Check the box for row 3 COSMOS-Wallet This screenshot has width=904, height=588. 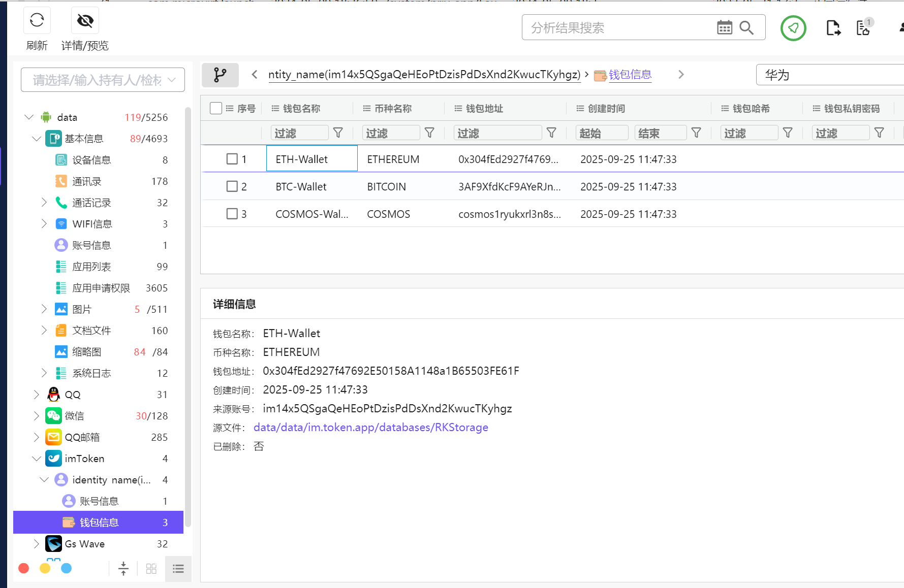(232, 214)
